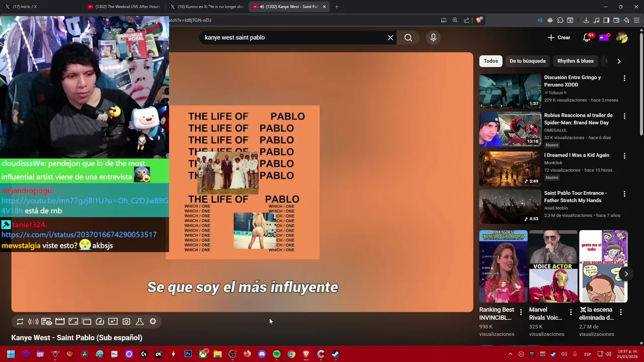Click the tania1324 x.com status chat link
Viewport: 644px width, 362px height.
point(79,235)
